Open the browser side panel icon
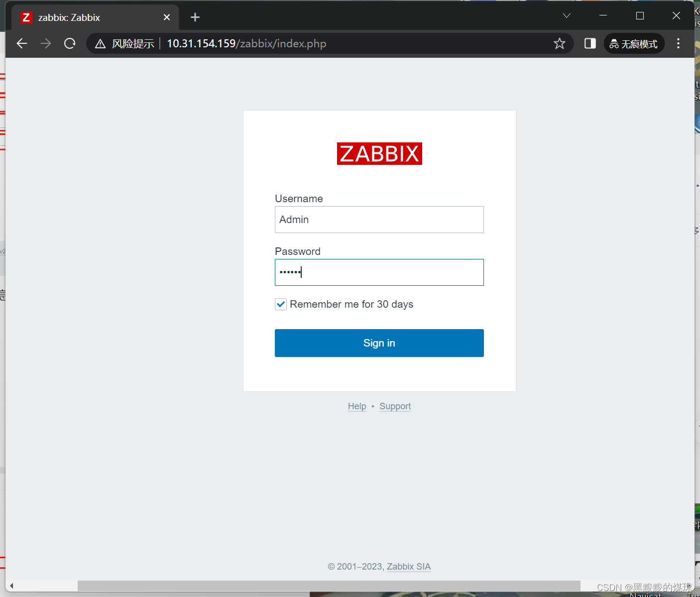Screen dimensions: 700x597 (x=590, y=43)
